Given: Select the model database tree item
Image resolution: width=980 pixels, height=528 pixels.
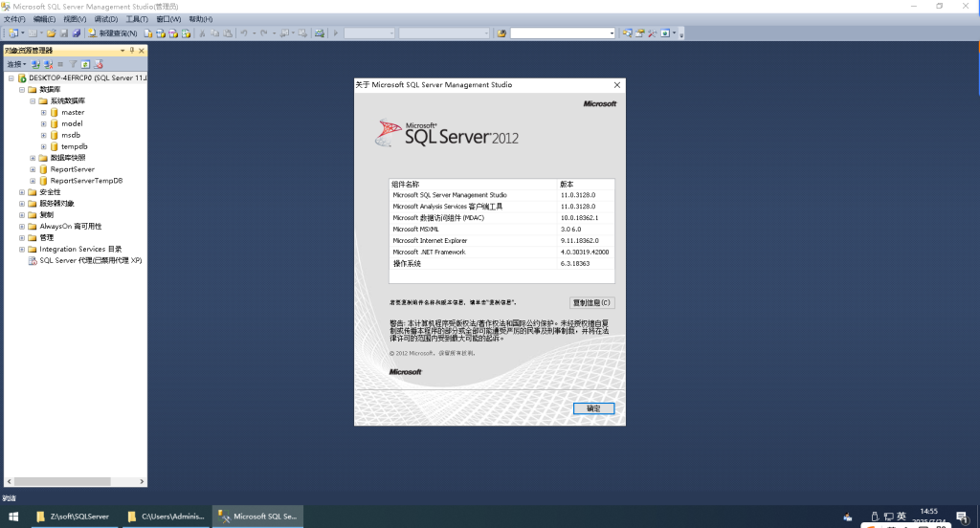Looking at the screenshot, I should tap(72, 123).
